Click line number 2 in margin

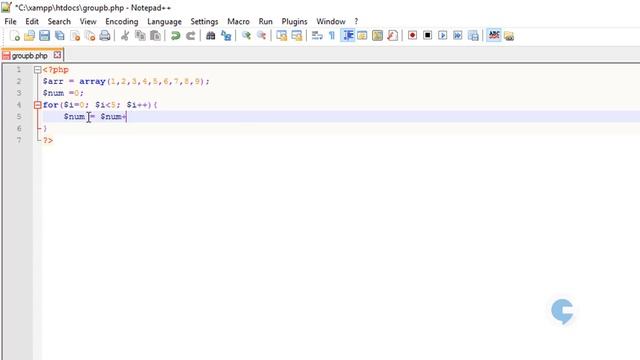point(19,81)
